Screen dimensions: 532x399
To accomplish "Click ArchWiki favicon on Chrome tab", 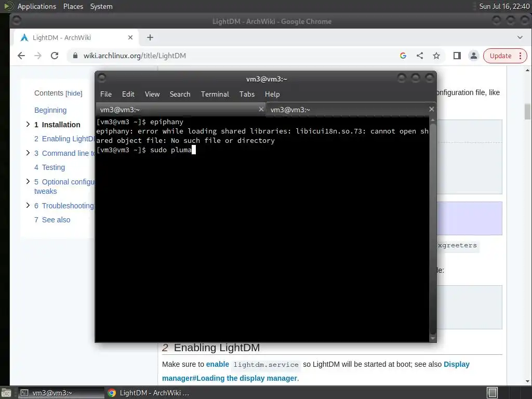I will click(x=24, y=37).
